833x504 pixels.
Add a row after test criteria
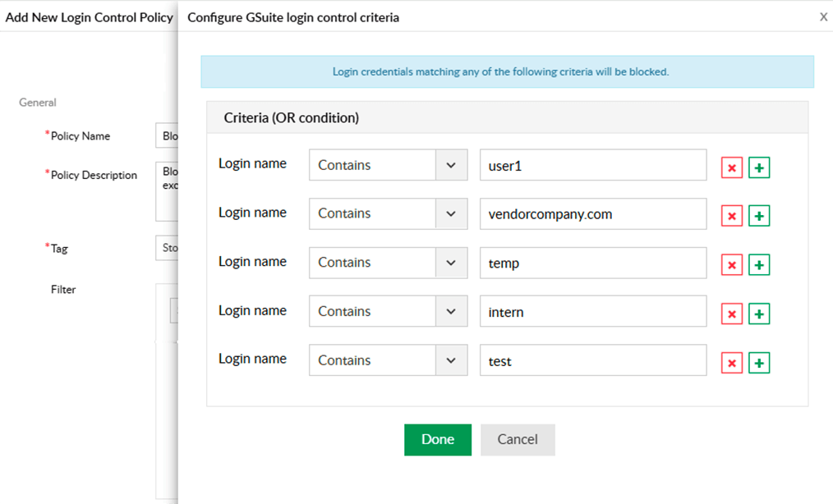click(x=759, y=363)
